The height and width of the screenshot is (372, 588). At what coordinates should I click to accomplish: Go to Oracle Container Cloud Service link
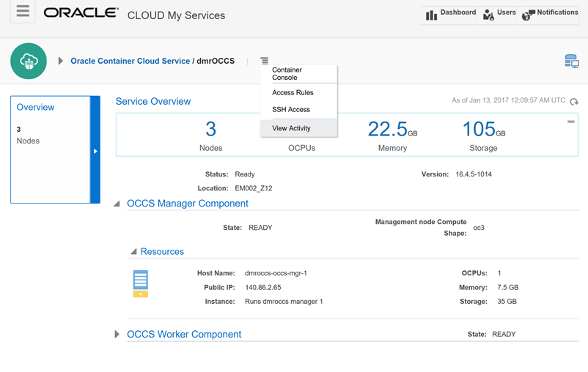(x=130, y=62)
